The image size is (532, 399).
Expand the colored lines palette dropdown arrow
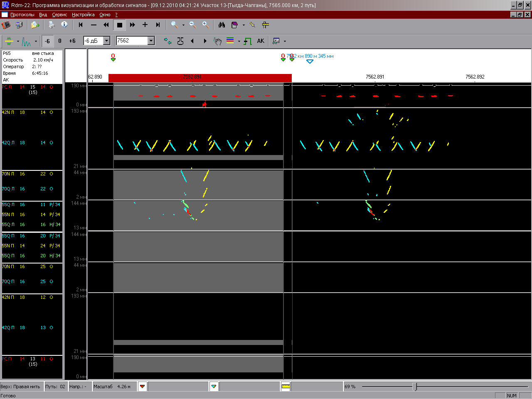pos(239,42)
